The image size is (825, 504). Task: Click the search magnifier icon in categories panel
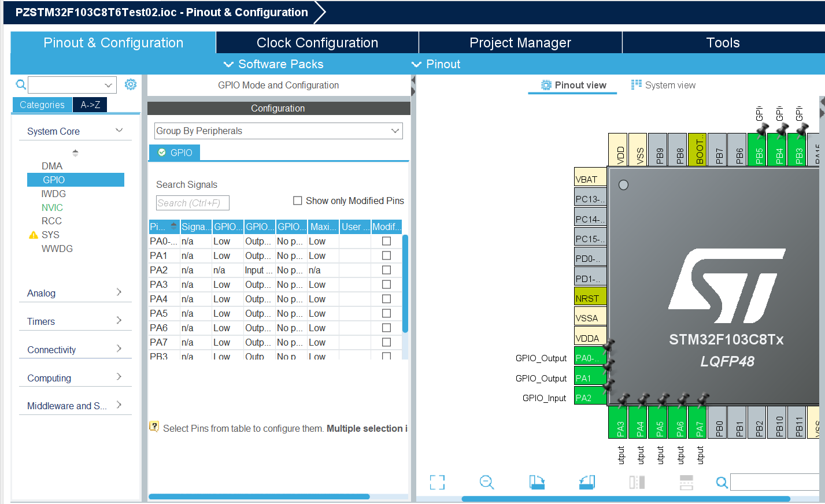21,85
